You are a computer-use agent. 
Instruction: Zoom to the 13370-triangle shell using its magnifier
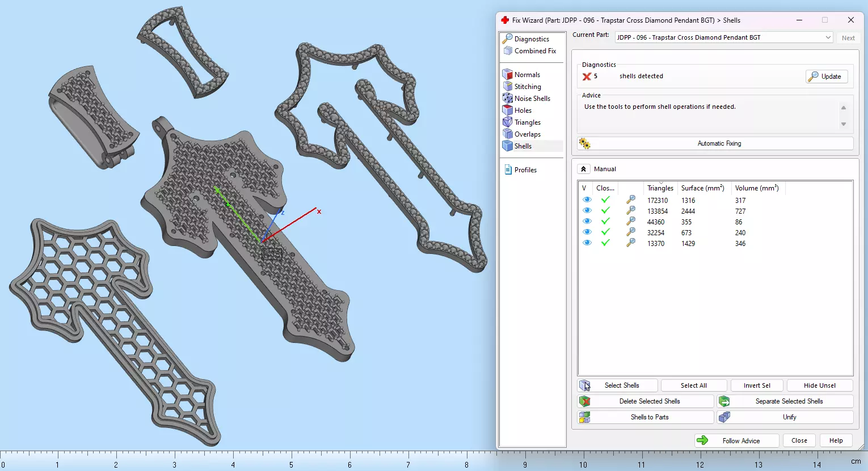[630, 243]
